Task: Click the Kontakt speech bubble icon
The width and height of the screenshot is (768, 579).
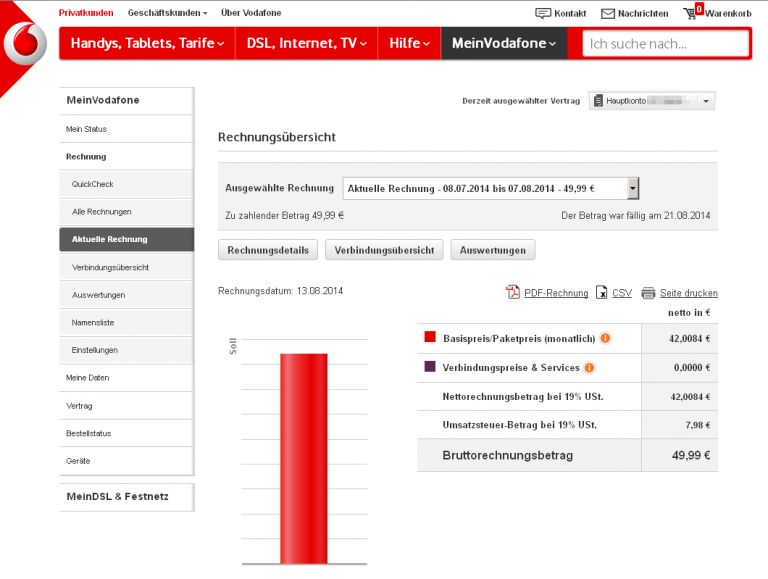Action: [x=543, y=13]
